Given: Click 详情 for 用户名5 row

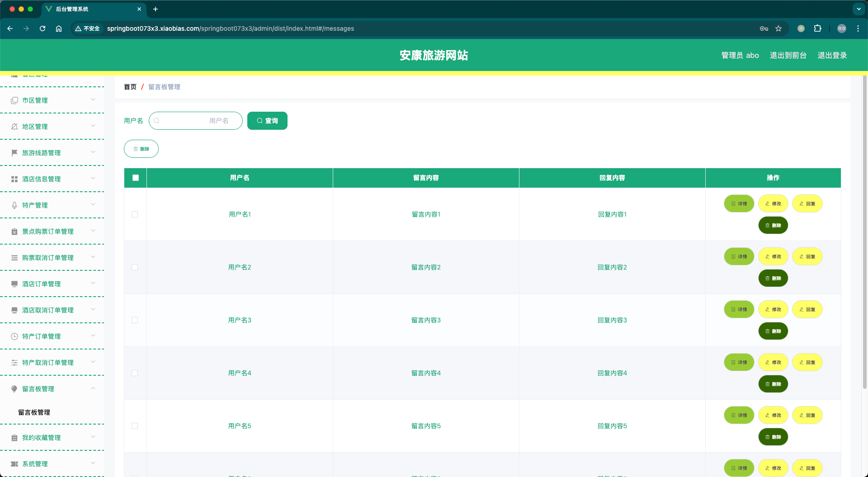Looking at the screenshot, I should pos(739,416).
